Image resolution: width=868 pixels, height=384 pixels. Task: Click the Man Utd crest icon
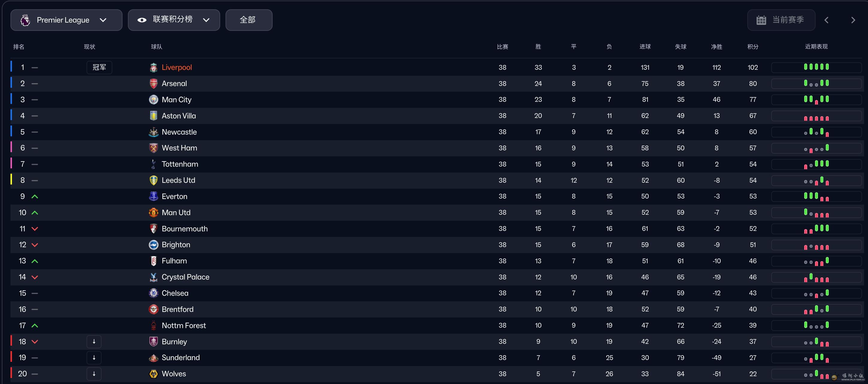pos(153,213)
